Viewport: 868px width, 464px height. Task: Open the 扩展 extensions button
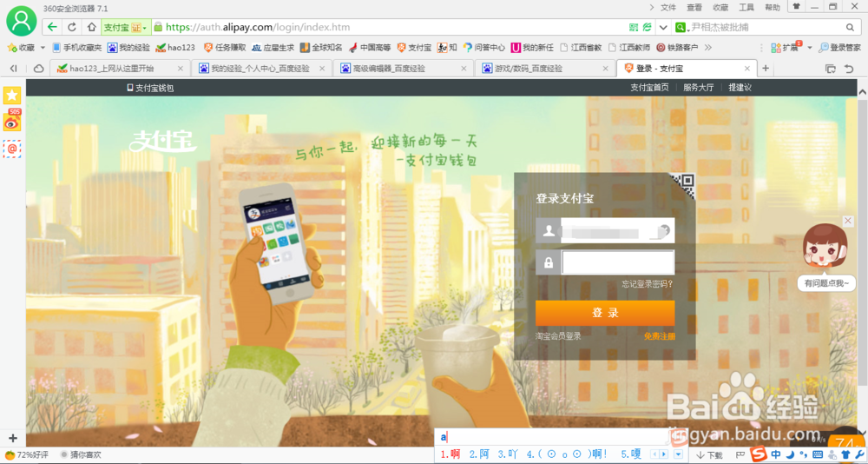pos(785,48)
